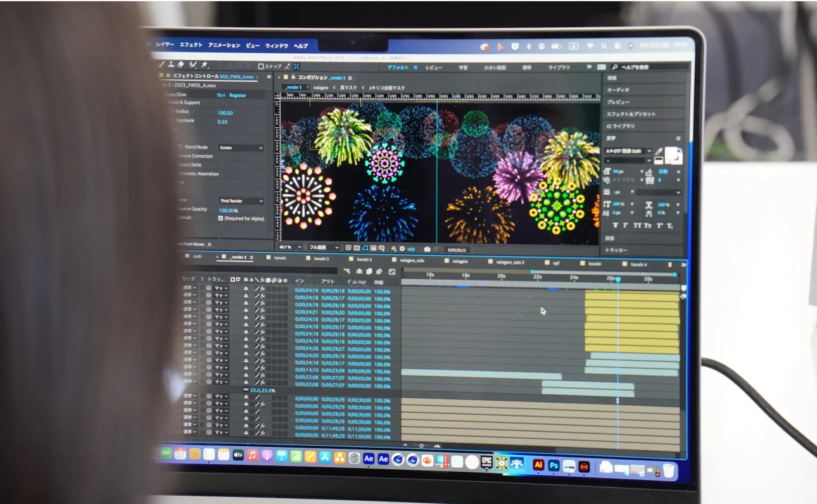This screenshot has height=504, width=817.
Task: Show more timeline tabs with the overflow chevron
Action: [x=683, y=265]
